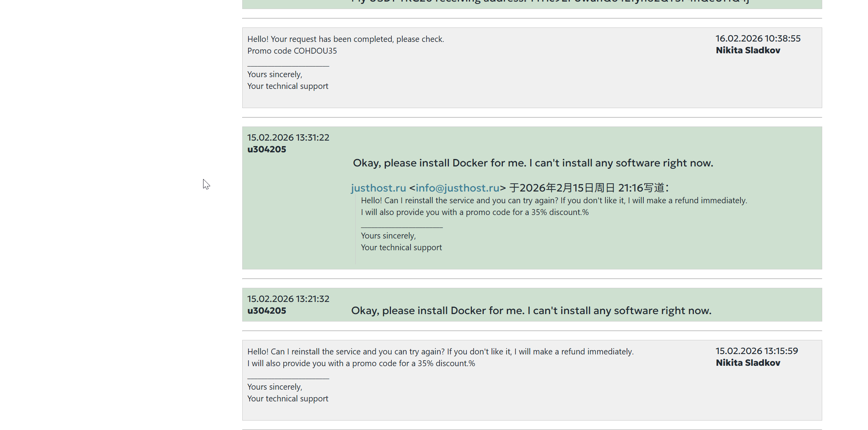Click the unquoted reinstall offer in Nikita's 13:15:59 reply
This screenshot has width=868, height=430.
(440, 352)
